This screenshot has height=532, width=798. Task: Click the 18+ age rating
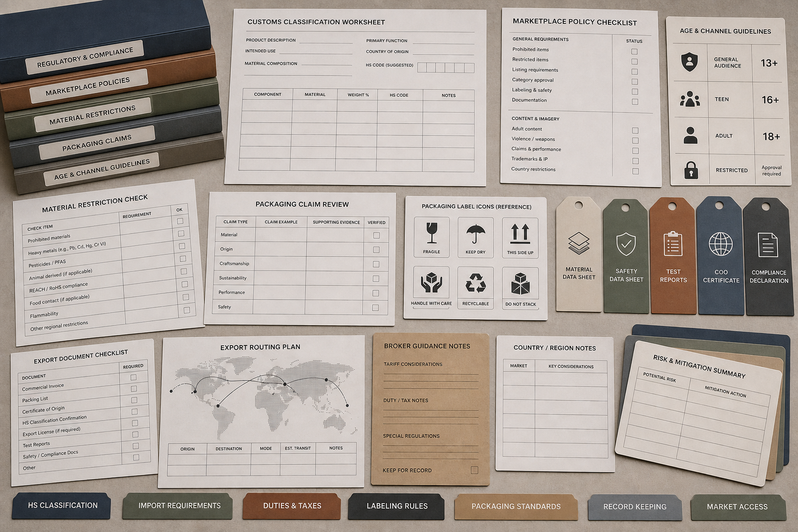(x=771, y=137)
